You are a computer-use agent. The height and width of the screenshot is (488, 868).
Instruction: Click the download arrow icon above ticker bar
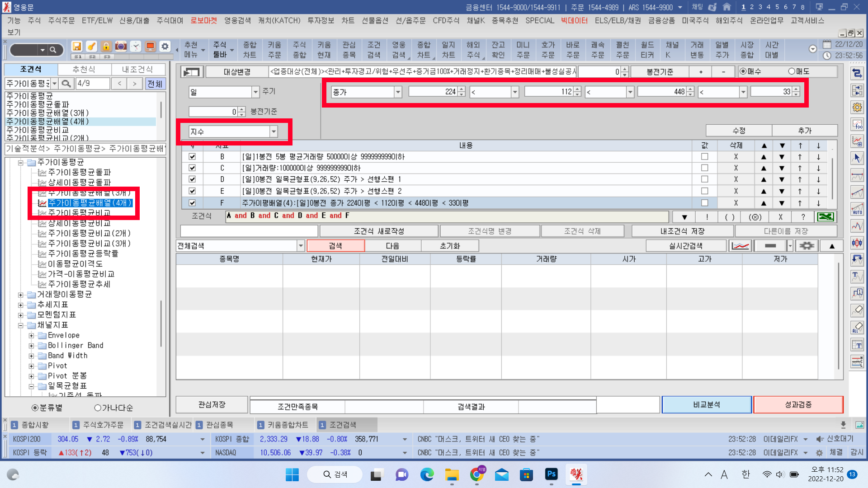point(843,425)
